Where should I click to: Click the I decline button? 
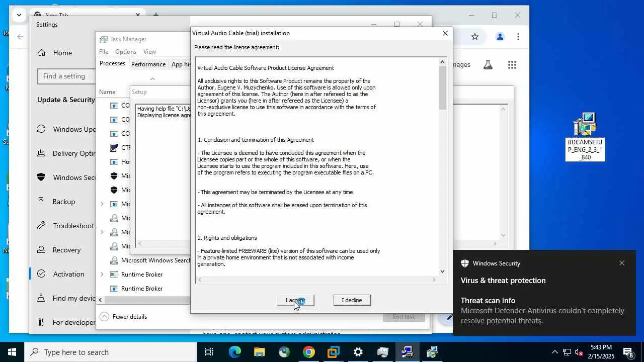(352, 300)
